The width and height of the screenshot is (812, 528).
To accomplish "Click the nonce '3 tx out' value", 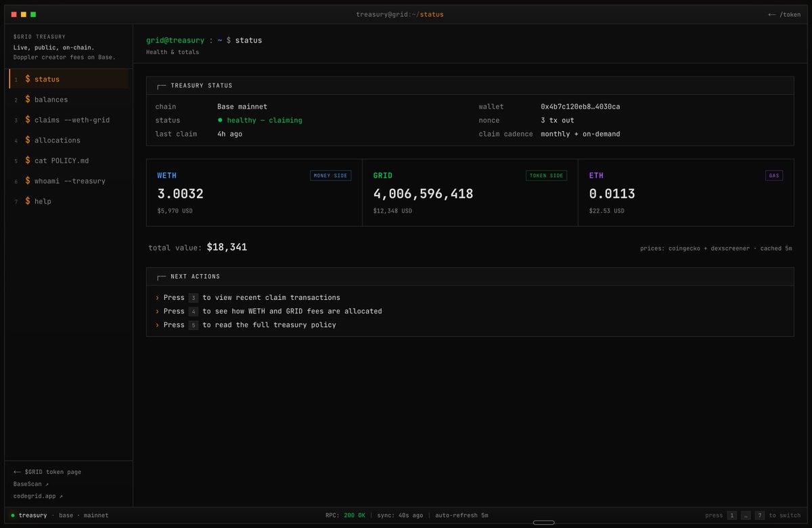I will 558,120.
